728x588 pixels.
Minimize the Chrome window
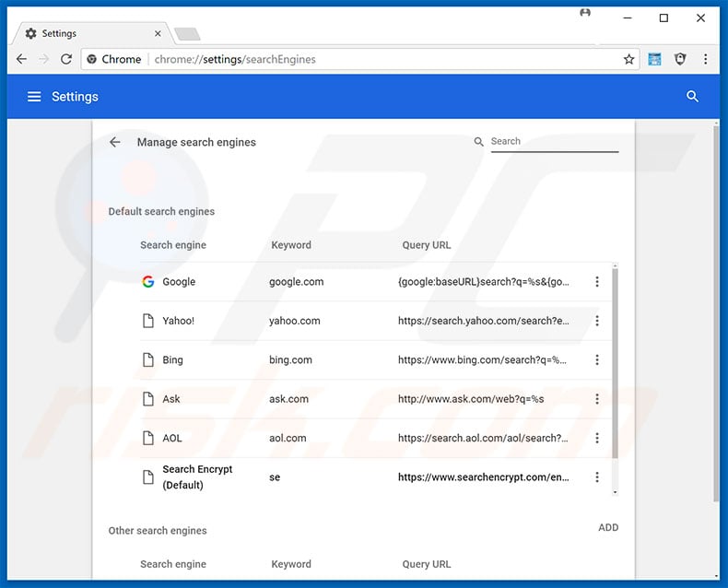pos(628,18)
